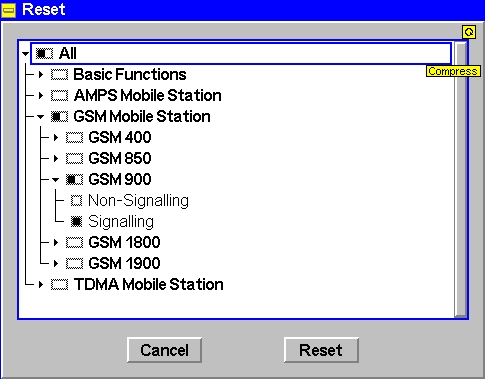Click the yellow window menu icon beside Reset title

(x=9, y=10)
